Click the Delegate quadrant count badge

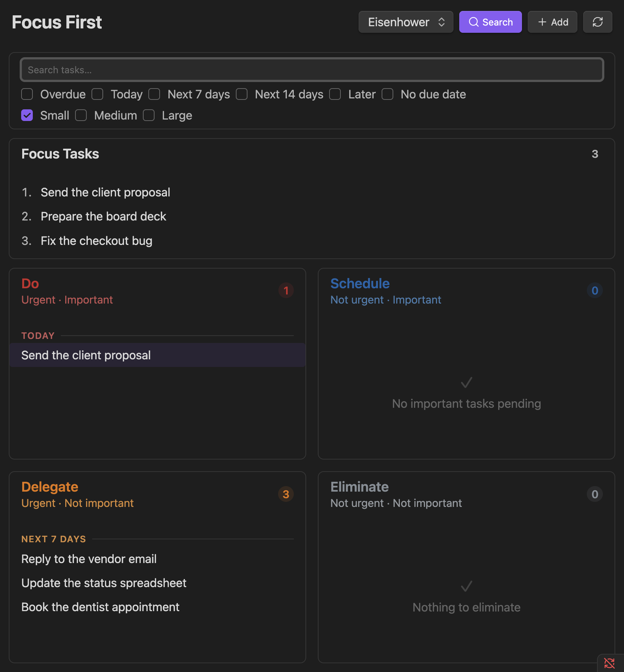[x=286, y=494]
